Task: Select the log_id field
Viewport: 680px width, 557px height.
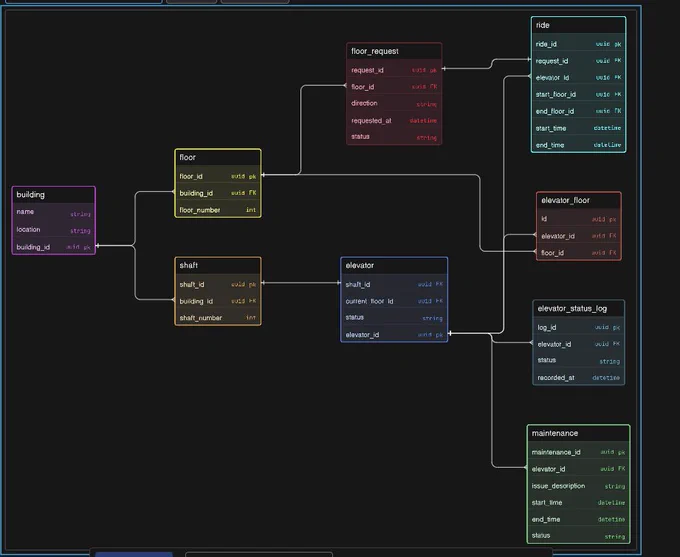Action: [x=579, y=327]
